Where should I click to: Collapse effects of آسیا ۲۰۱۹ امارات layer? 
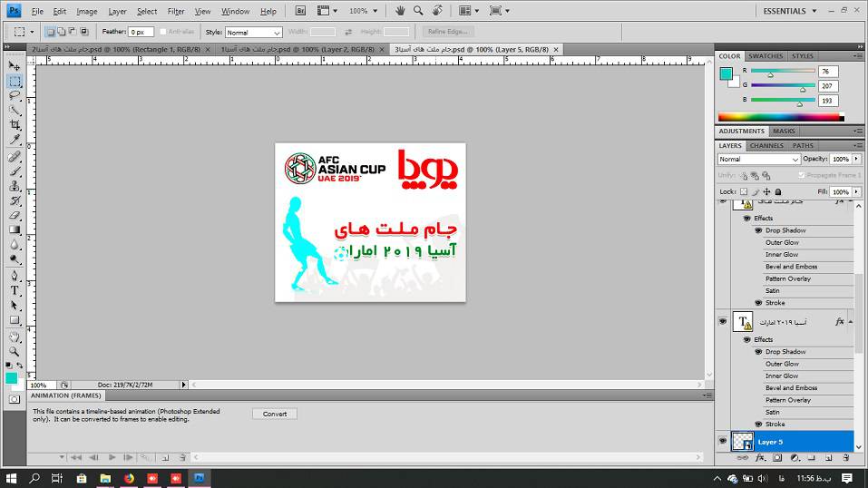(851, 322)
